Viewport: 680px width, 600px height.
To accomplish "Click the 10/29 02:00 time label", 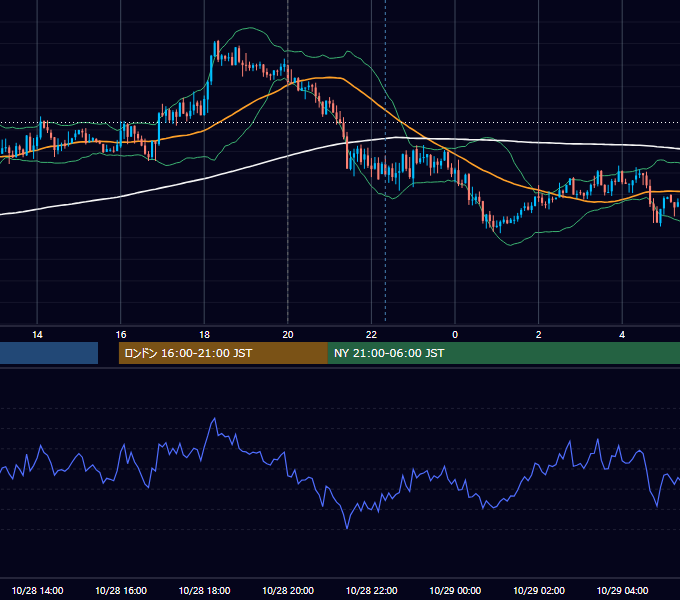I will (x=539, y=590).
